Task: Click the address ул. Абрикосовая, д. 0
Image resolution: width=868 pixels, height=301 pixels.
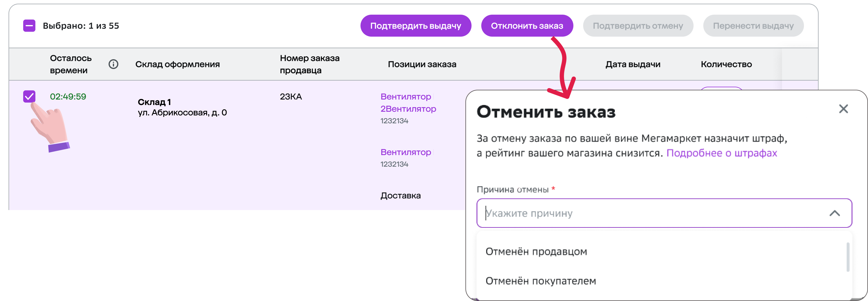Action: click(182, 113)
